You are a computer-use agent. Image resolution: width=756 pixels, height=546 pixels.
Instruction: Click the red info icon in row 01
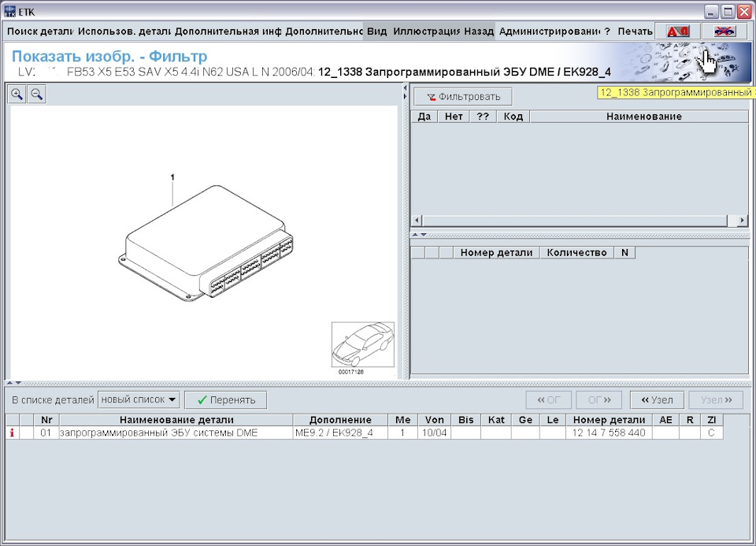[12, 433]
